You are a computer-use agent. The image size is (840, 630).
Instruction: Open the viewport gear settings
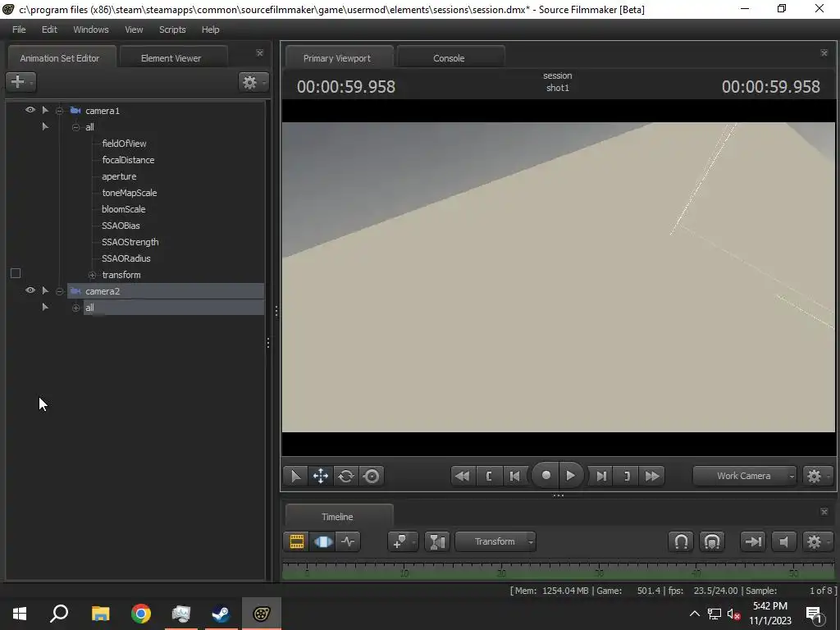816,476
